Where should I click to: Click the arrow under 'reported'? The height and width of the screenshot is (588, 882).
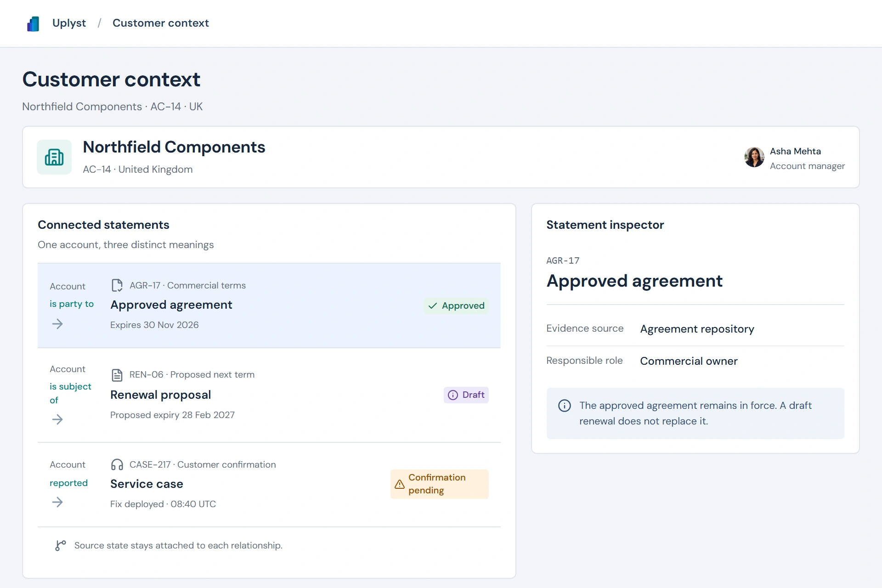[x=57, y=502]
